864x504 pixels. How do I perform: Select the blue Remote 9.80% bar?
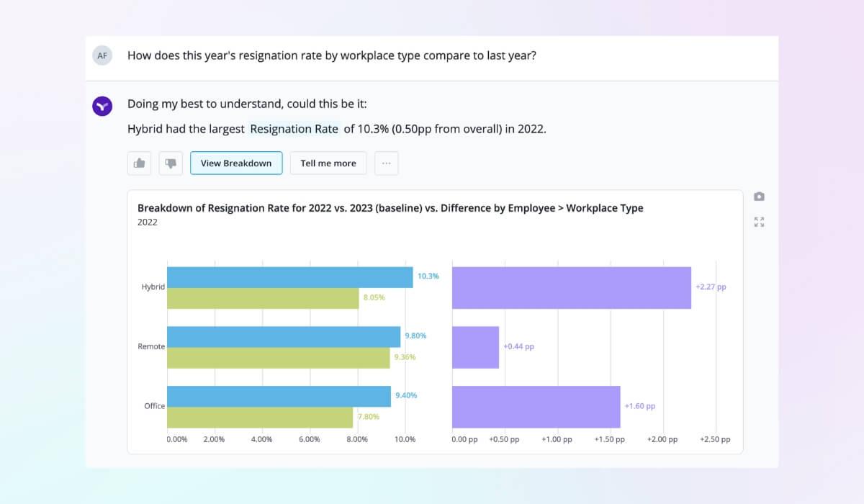284,337
